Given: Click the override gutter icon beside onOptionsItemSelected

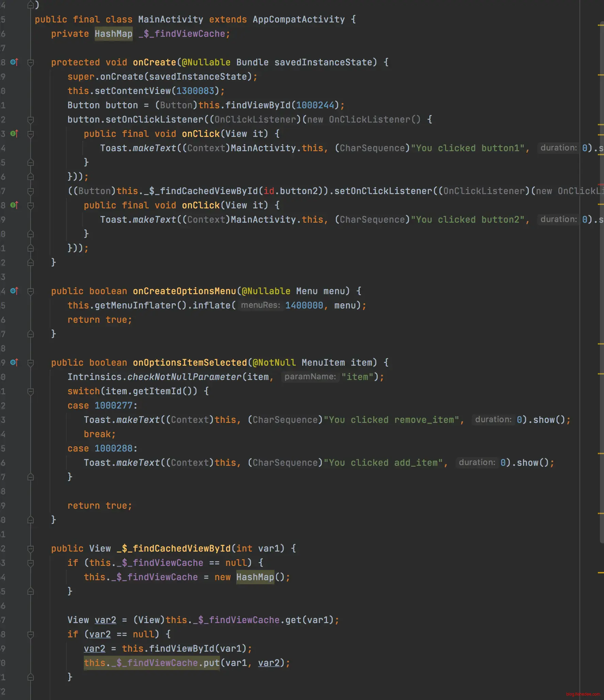Looking at the screenshot, I should tap(14, 363).
